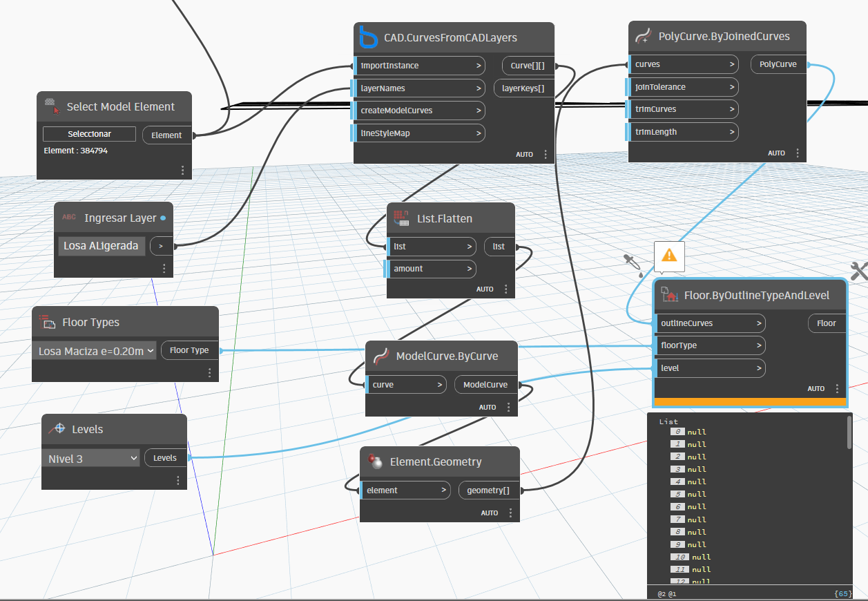The image size is (868, 601).
Task: Click the Seleccionar button
Action: click(88, 134)
